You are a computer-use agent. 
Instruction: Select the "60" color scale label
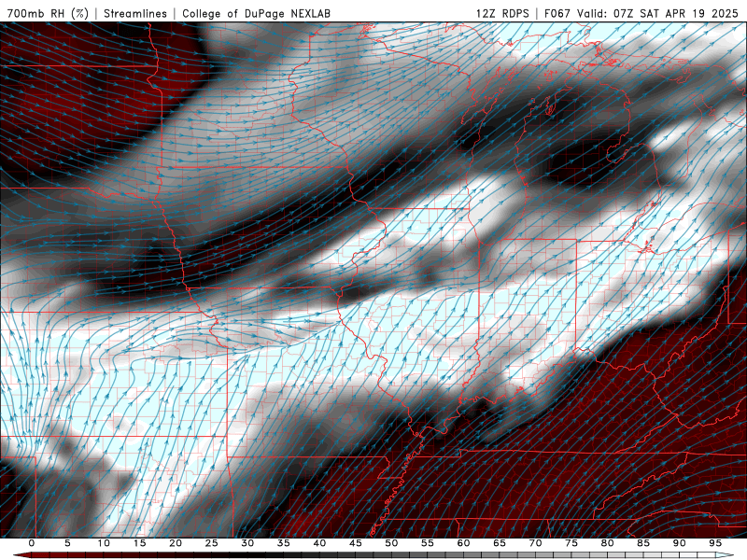pyautogui.click(x=463, y=543)
